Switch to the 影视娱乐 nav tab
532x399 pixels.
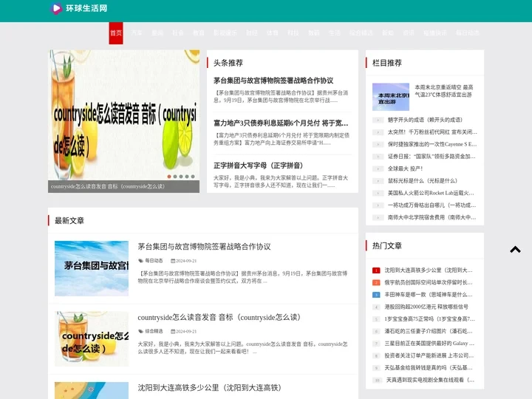tap(225, 33)
